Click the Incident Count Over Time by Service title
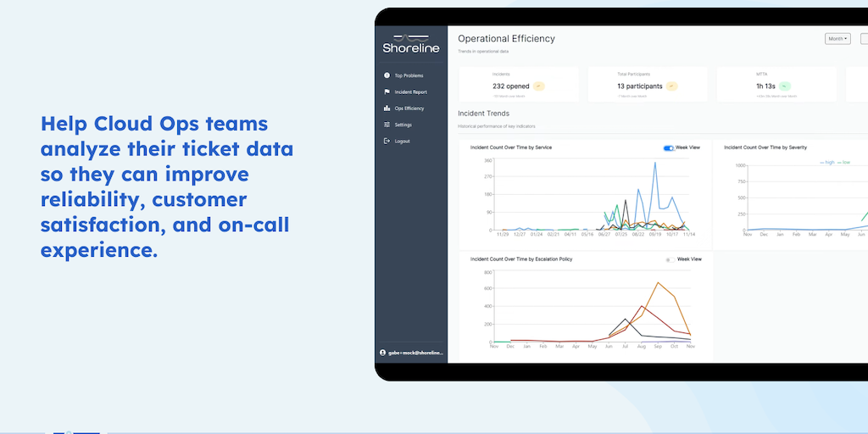Image resolution: width=868 pixels, height=434 pixels. 511,147
